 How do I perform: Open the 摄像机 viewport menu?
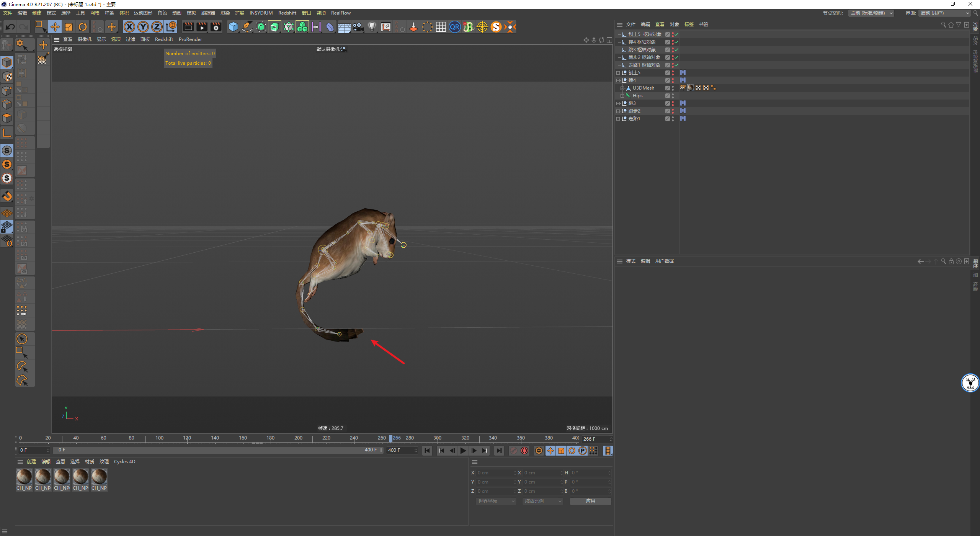(x=84, y=39)
